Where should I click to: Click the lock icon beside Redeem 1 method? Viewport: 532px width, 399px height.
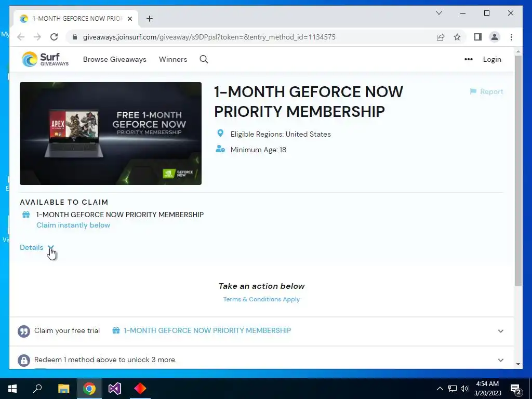24,360
